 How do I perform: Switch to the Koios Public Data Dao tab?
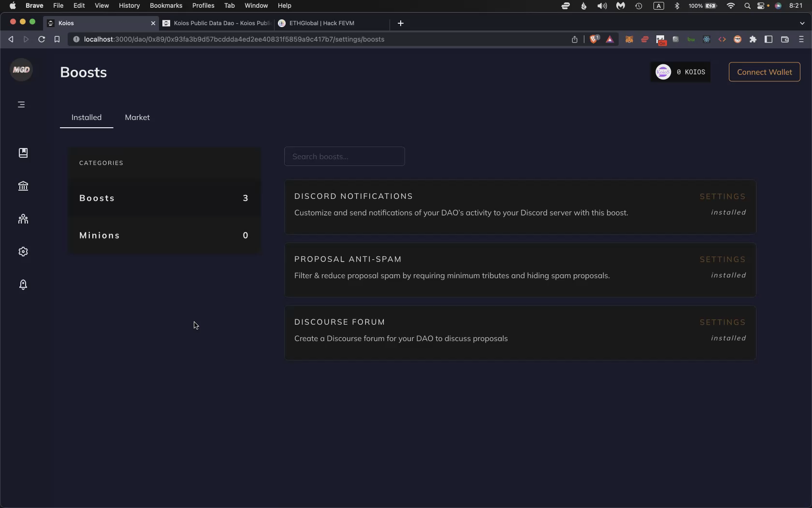point(217,23)
